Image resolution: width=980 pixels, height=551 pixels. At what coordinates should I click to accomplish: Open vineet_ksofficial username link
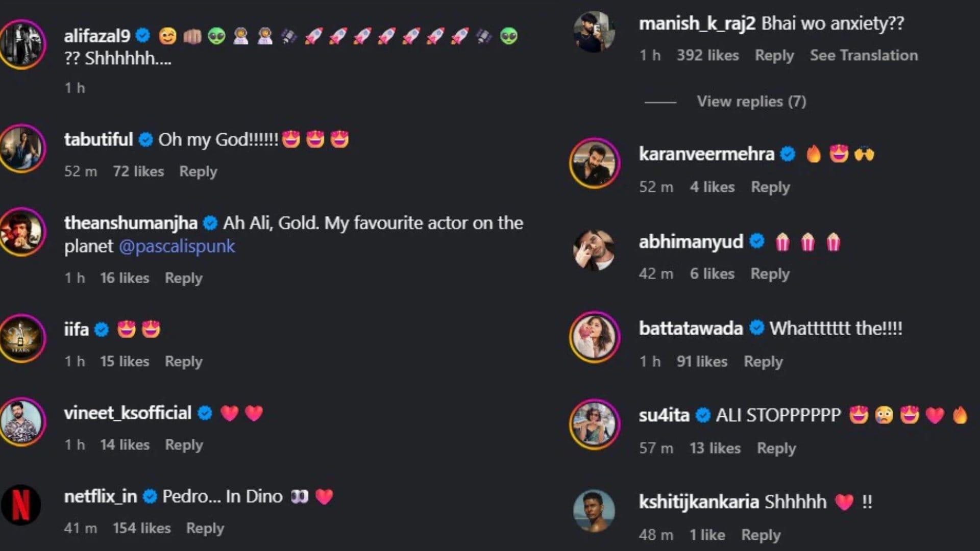[128, 413]
